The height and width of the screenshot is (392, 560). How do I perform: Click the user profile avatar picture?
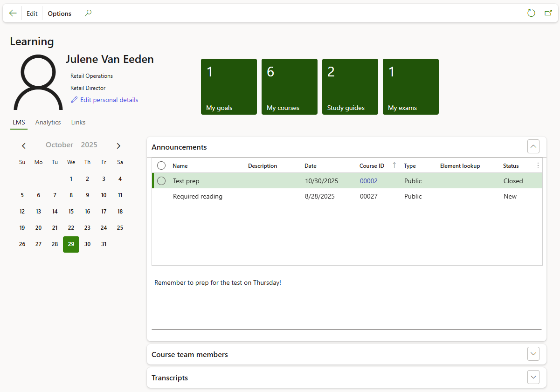(x=38, y=83)
